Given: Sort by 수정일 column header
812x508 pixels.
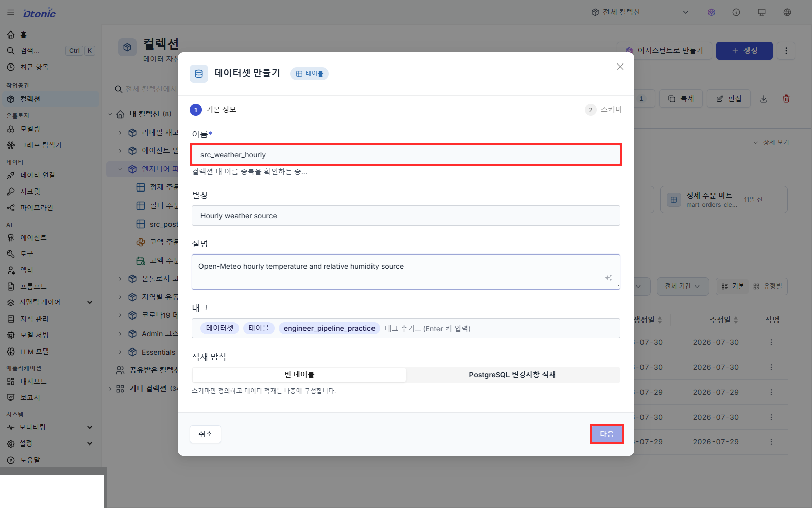Looking at the screenshot, I should (x=724, y=320).
